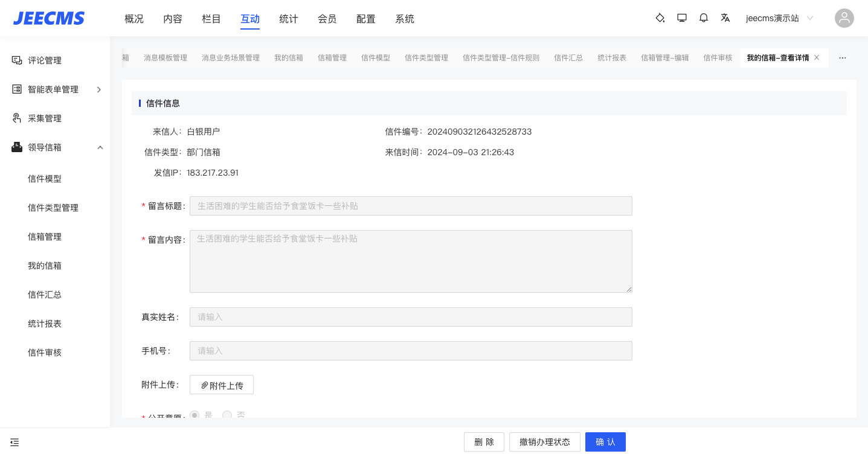This screenshot has width=868, height=454.
Task: Open 采集管理 in the sidebar
Action: pyautogui.click(x=45, y=118)
